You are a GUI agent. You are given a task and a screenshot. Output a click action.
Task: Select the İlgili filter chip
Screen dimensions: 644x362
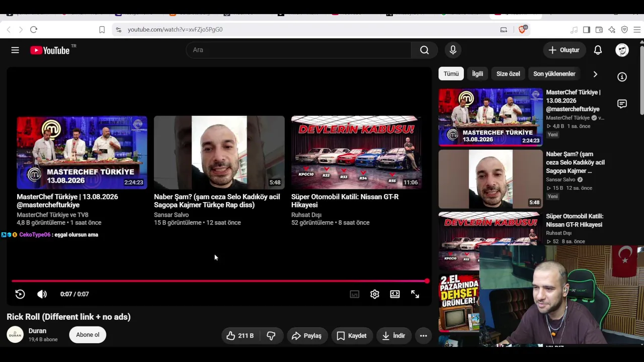[x=477, y=73]
